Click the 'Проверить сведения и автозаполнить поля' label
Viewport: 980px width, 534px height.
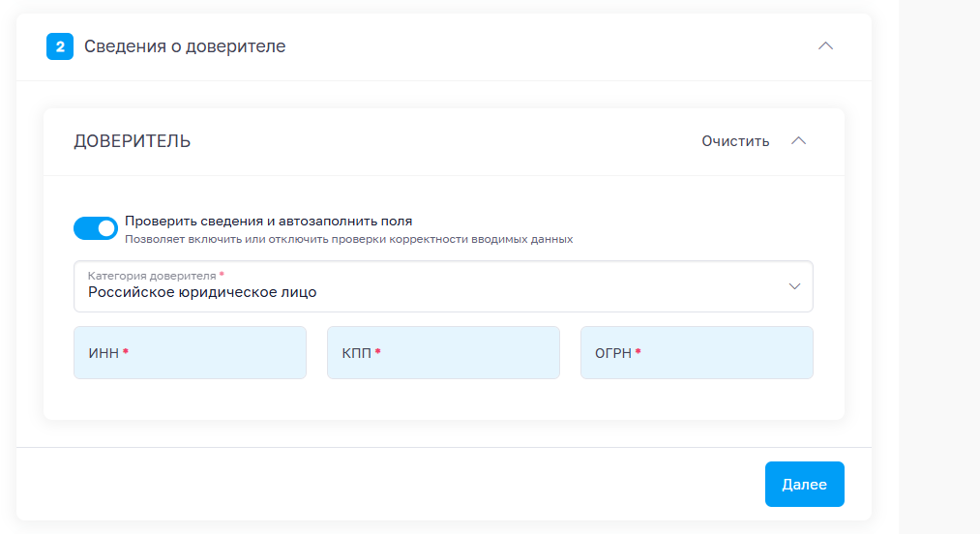[x=268, y=221]
